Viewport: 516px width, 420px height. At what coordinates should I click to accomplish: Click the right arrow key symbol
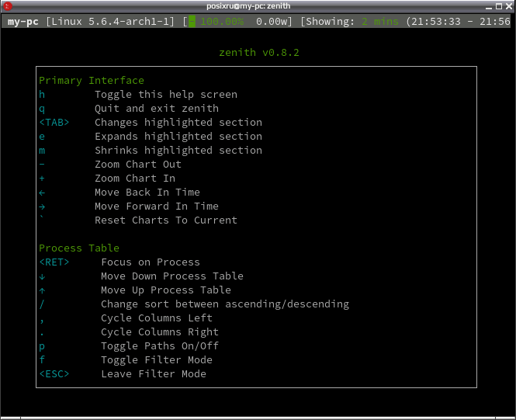(42, 207)
